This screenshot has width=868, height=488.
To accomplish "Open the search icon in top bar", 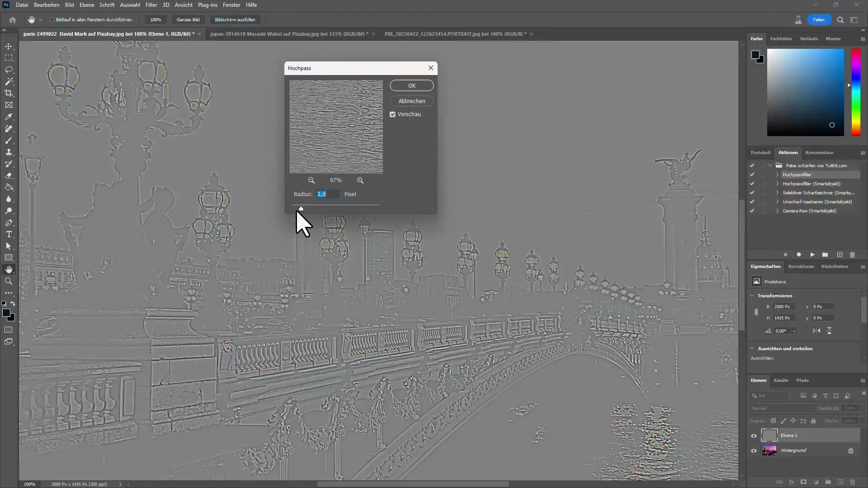I will 840,20.
